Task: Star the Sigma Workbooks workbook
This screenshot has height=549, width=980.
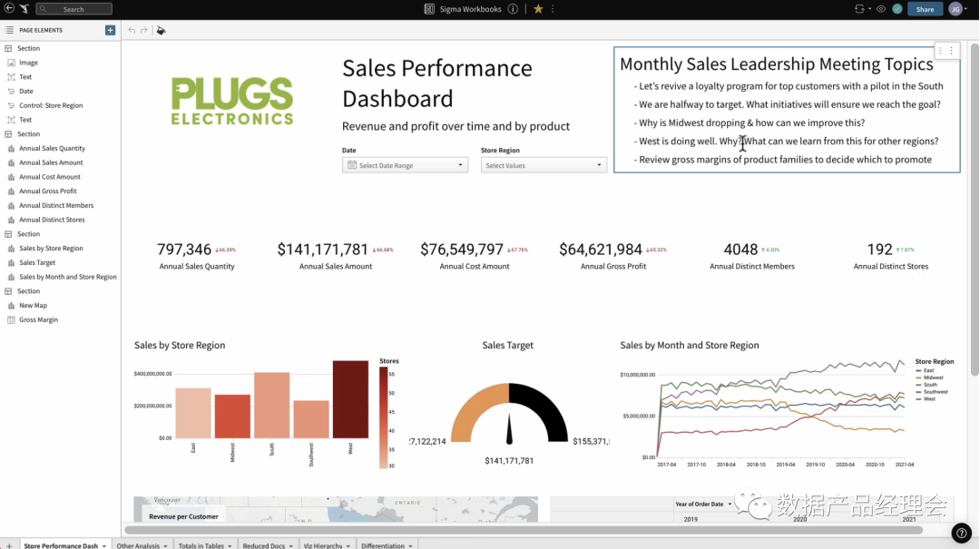Action: click(x=538, y=9)
